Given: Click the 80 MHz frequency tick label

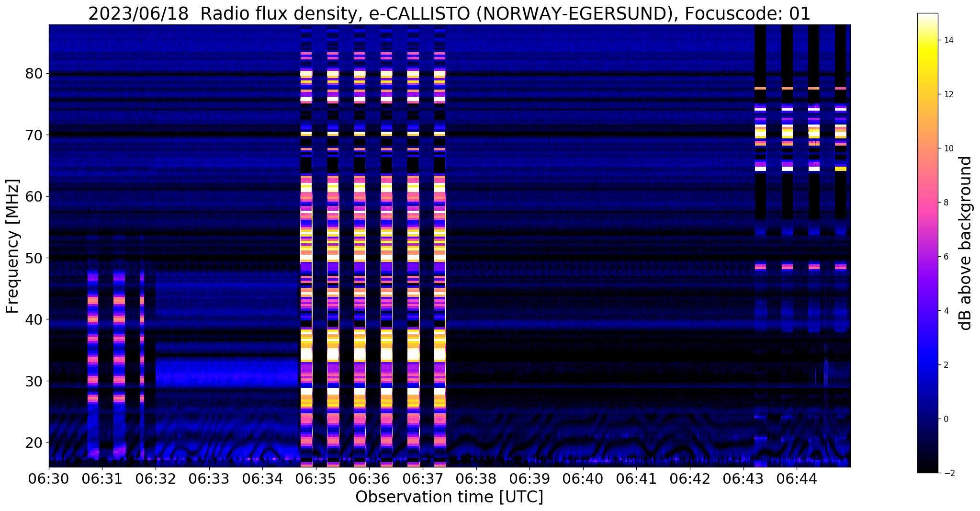Looking at the screenshot, I should (34, 74).
